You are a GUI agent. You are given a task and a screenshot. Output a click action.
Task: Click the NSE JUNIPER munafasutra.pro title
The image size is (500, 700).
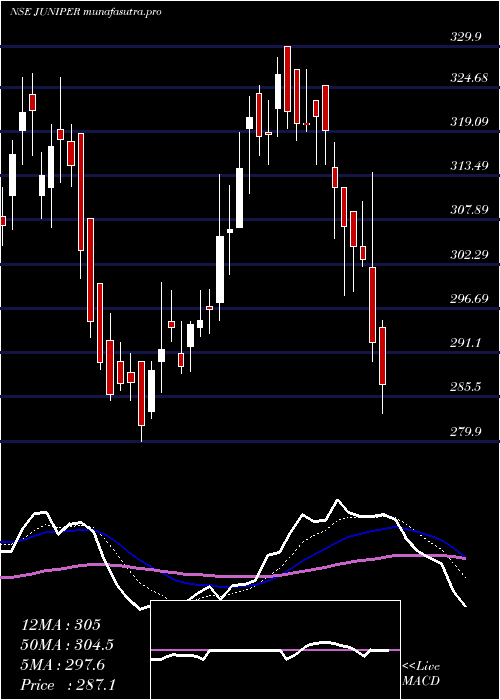click(x=85, y=12)
